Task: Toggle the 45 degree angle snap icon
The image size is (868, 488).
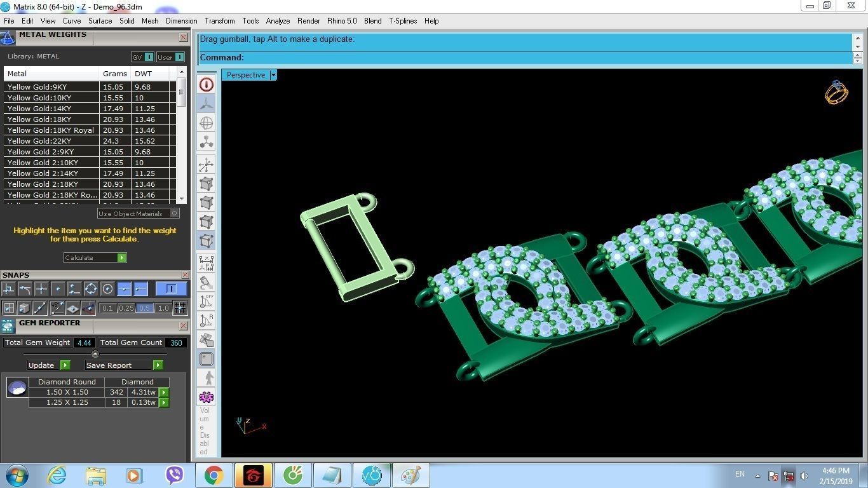Action: 58,308
